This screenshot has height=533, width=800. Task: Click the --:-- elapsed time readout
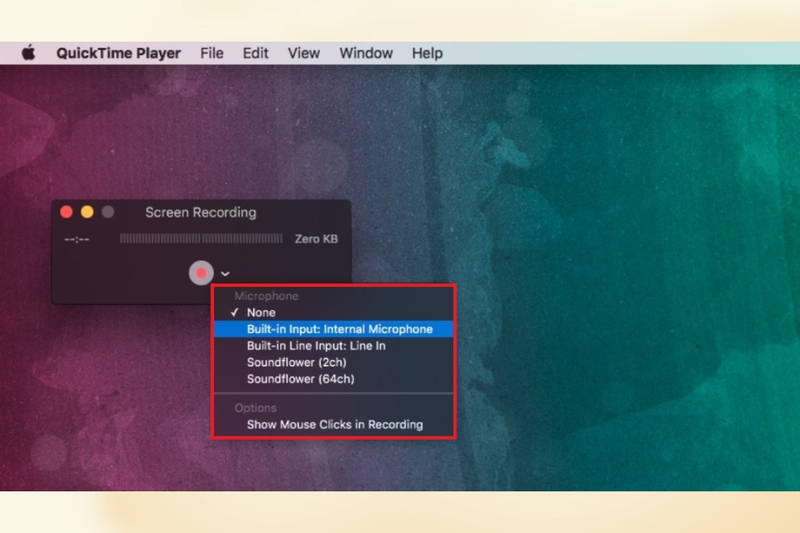77,239
